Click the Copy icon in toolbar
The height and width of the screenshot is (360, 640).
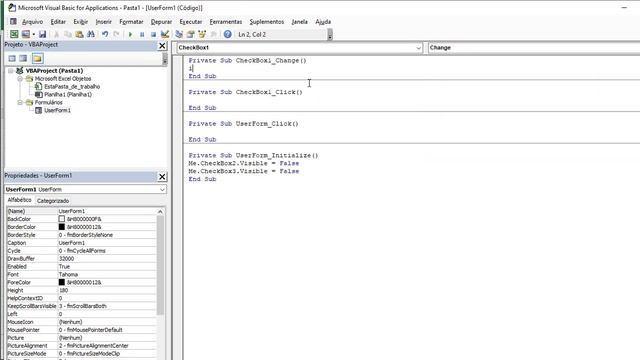(x=68, y=34)
